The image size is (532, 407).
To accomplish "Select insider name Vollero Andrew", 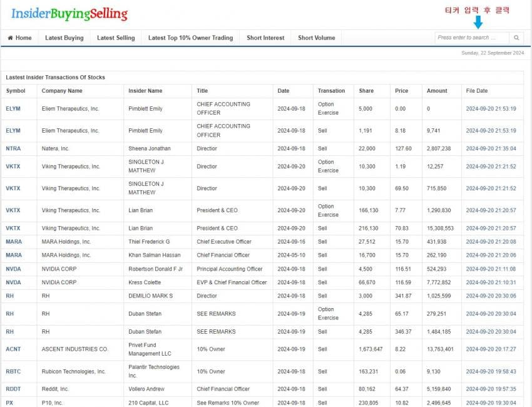I will click(x=146, y=389).
